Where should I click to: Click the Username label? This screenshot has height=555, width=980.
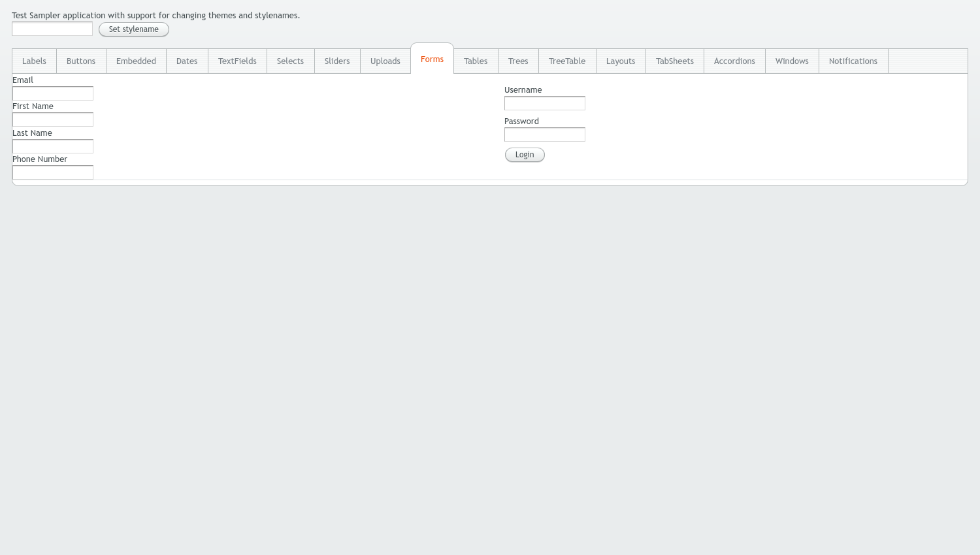(x=523, y=90)
